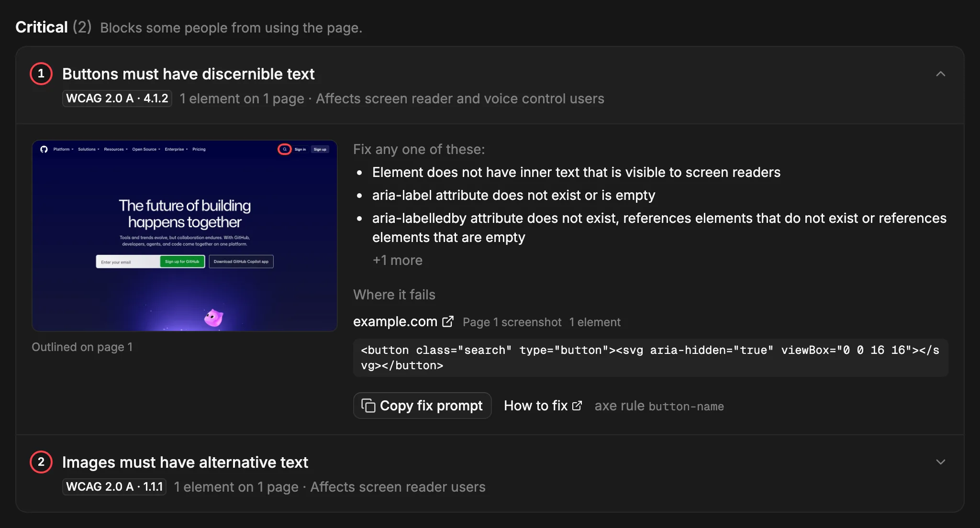Click the 'Where it fails' label

(394, 295)
